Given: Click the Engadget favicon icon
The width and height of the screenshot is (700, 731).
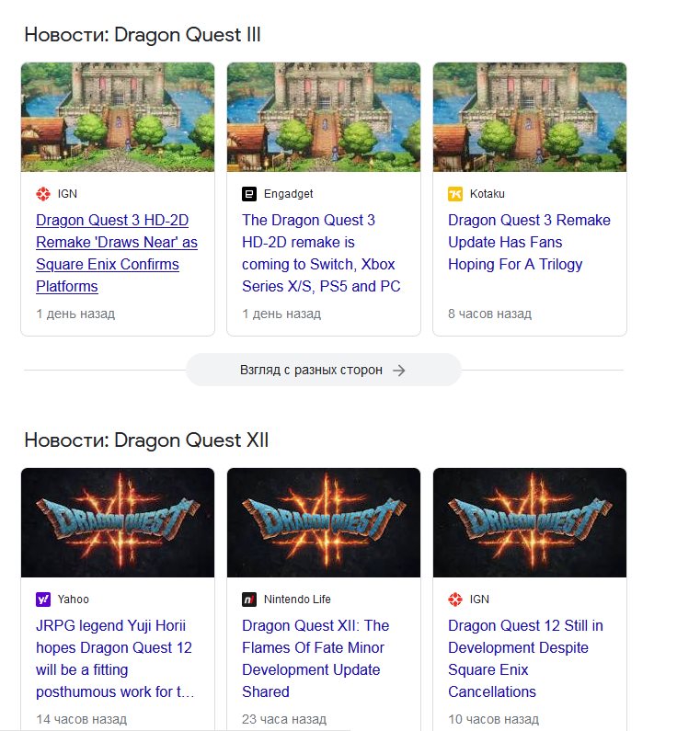Looking at the screenshot, I should coord(249,194).
